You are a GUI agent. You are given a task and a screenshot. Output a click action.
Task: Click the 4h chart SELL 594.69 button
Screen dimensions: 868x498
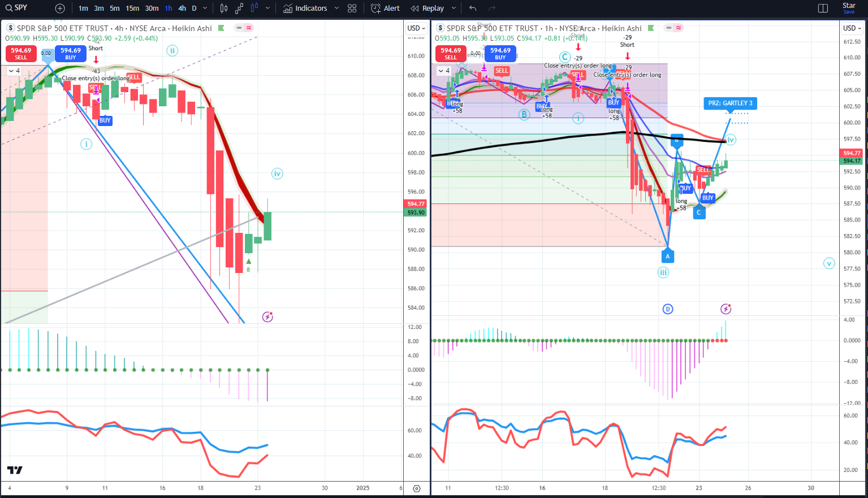click(x=21, y=53)
